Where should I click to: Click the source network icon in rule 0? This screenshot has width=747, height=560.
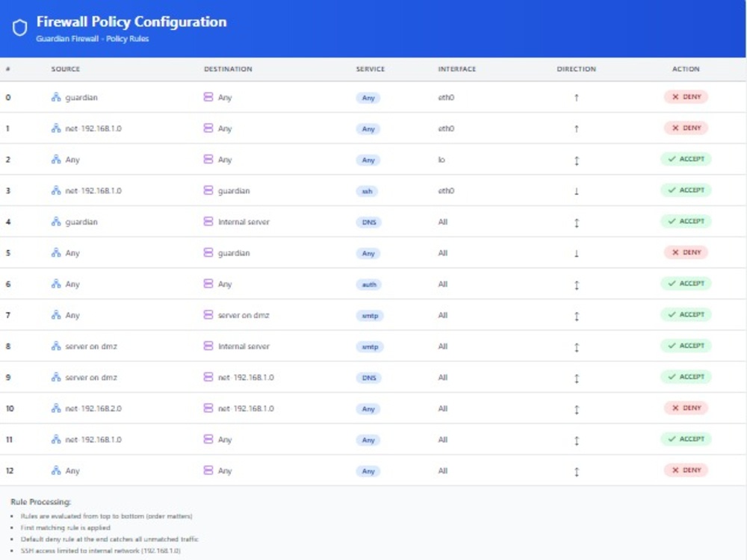(56, 97)
